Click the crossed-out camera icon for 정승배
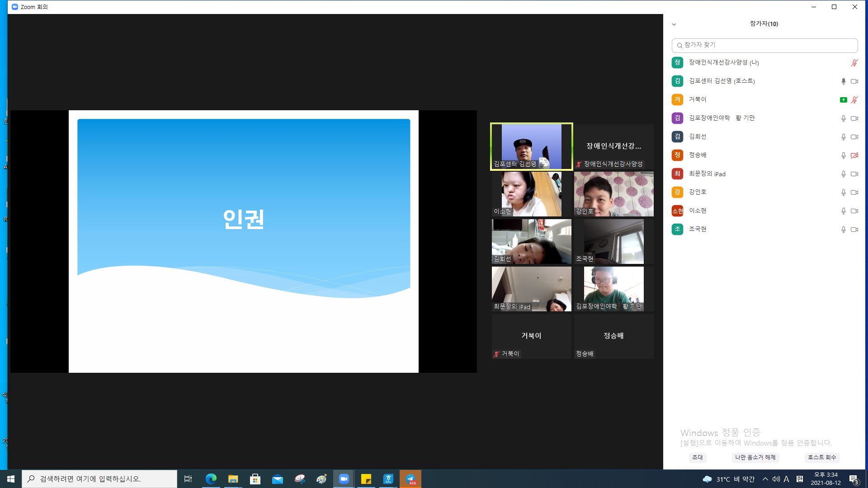The width and height of the screenshot is (868, 488). [x=854, y=155]
